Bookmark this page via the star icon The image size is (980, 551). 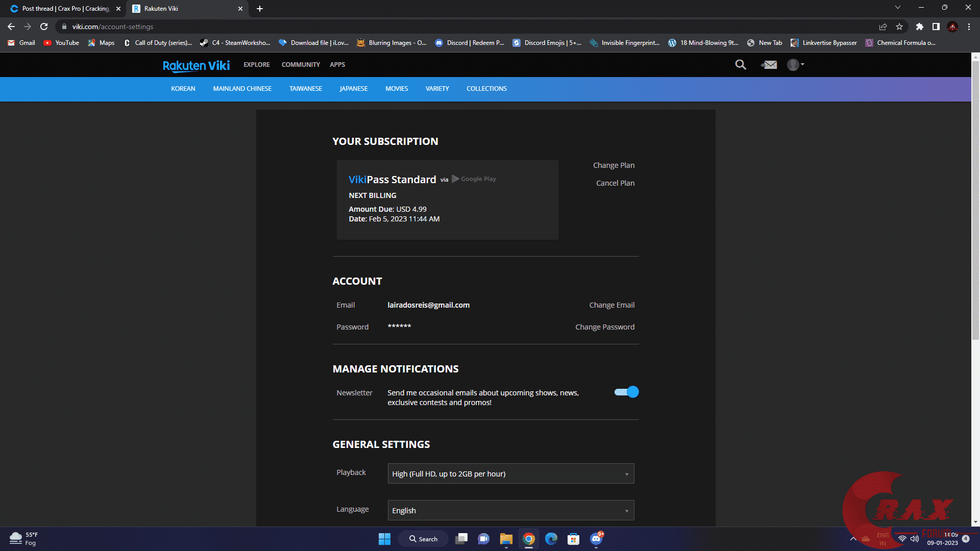[x=900, y=27]
